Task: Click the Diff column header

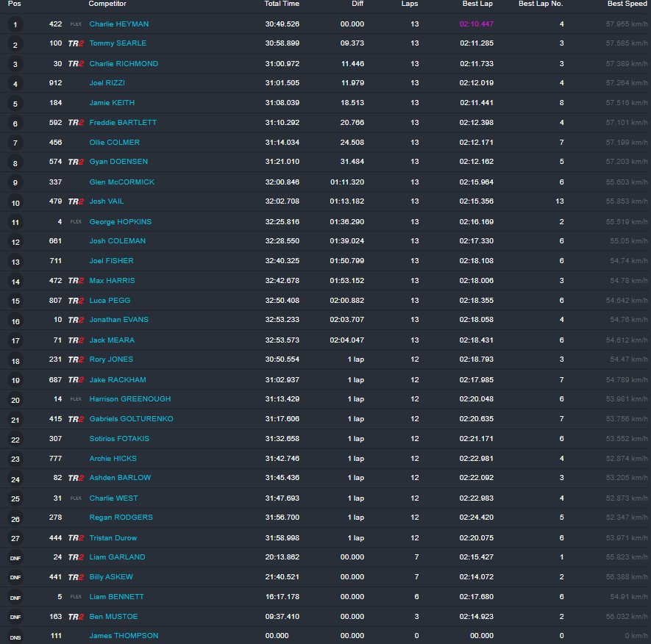Action: point(357,4)
